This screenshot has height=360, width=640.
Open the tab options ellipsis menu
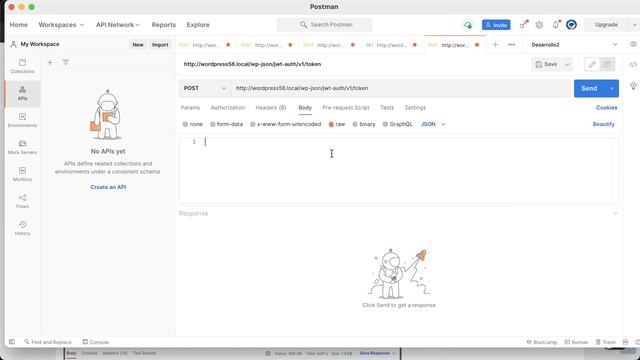[x=511, y=44]
